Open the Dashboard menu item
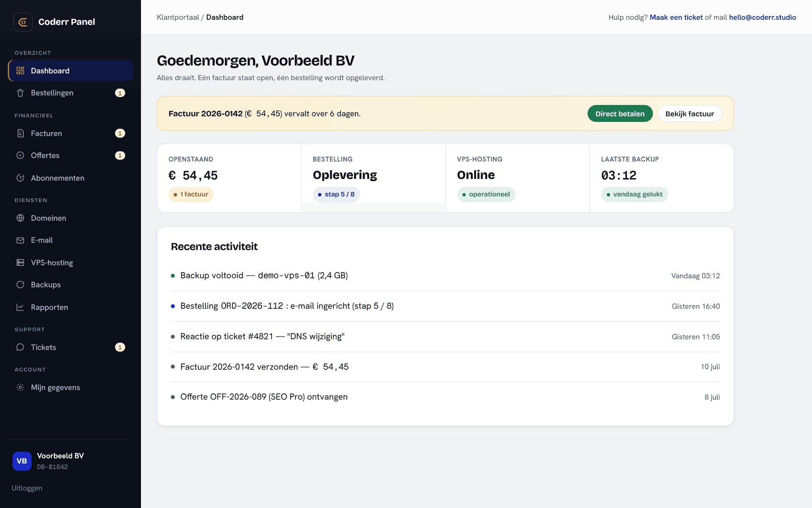 (71, 71)
